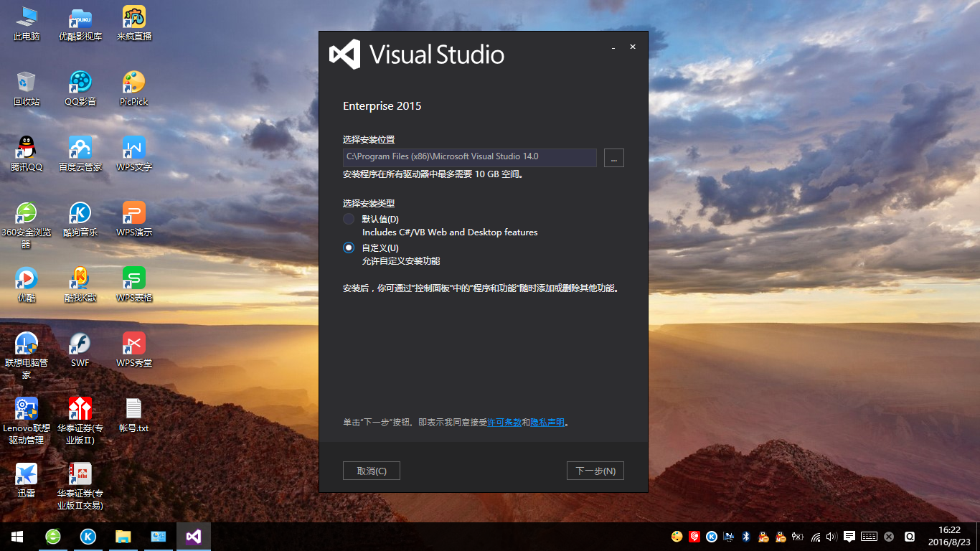The height and width of the screenshot is (551, 980).
Task: Click the Visual Studio logo in installer header
Action: coord(344,55)
